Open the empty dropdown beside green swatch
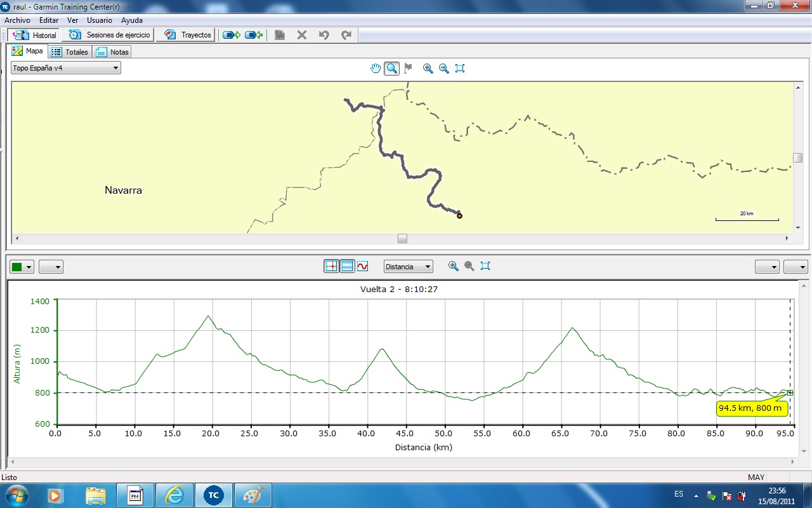The height and width of the screenshot is (508, 812). pyautogui.click(x=51, y=267)
